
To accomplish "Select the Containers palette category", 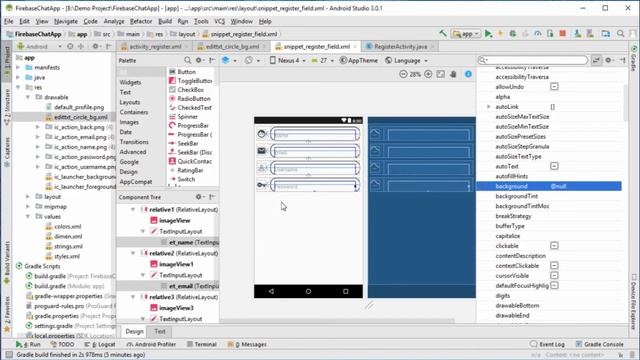I will (134, 112).
